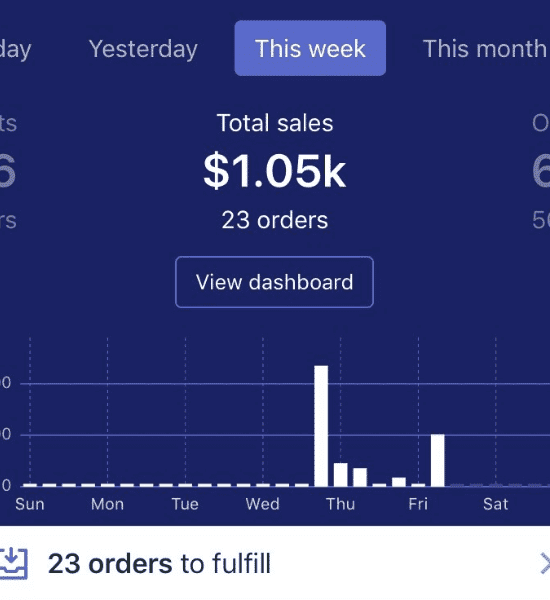Click the tall Friday sales bar

(437, 460)
